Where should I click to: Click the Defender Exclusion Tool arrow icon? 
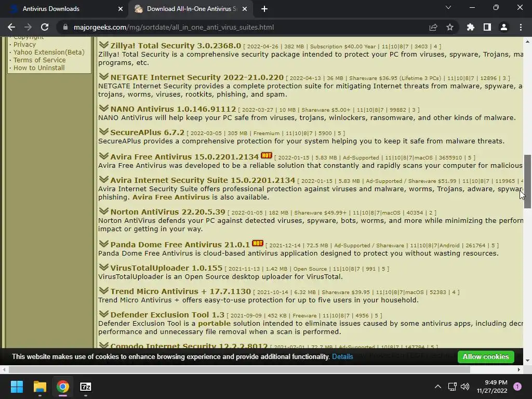click(103, 314)
